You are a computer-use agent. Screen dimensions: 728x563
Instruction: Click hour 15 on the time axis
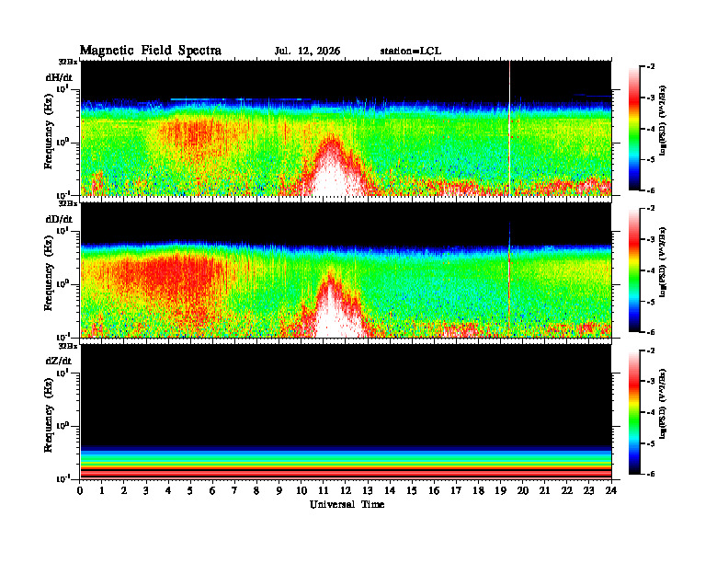point(413,490)
